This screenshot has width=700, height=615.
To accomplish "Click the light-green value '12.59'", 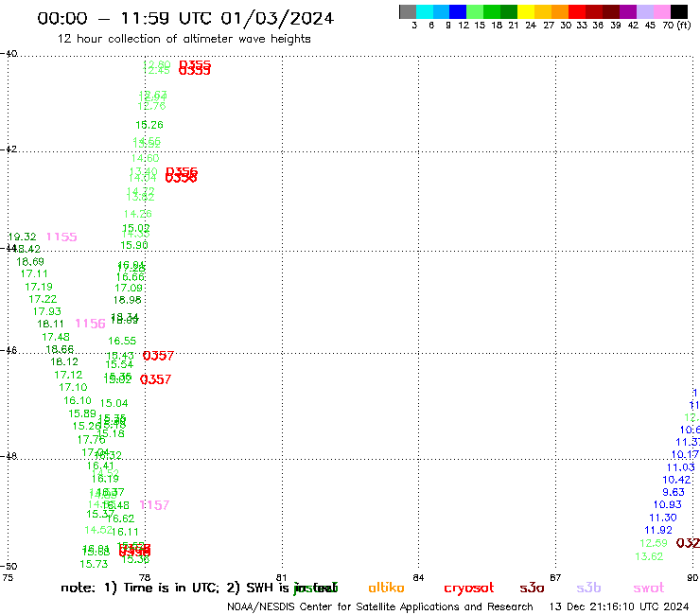I will [654, 543].
